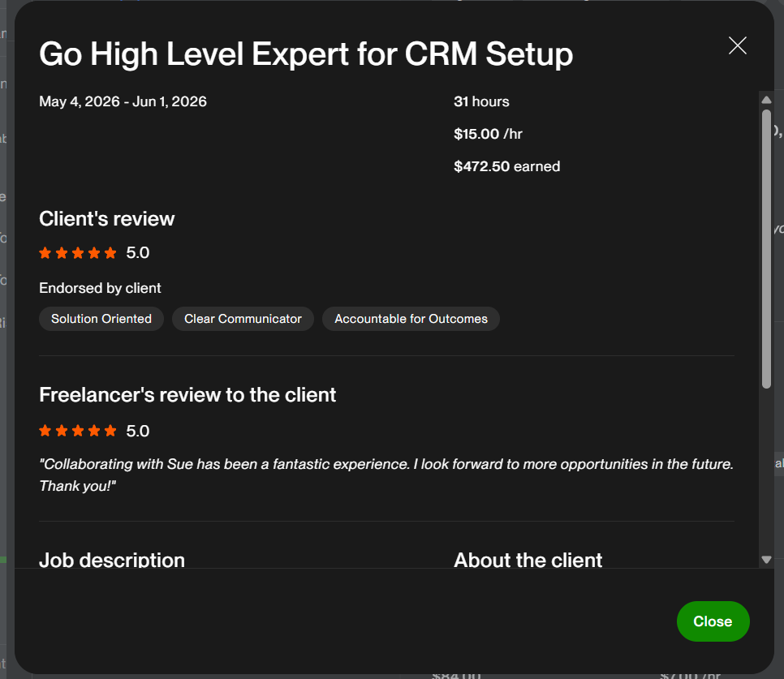
Task: Click the scrollbar up arrow
Action: click(x=766, y=100)
